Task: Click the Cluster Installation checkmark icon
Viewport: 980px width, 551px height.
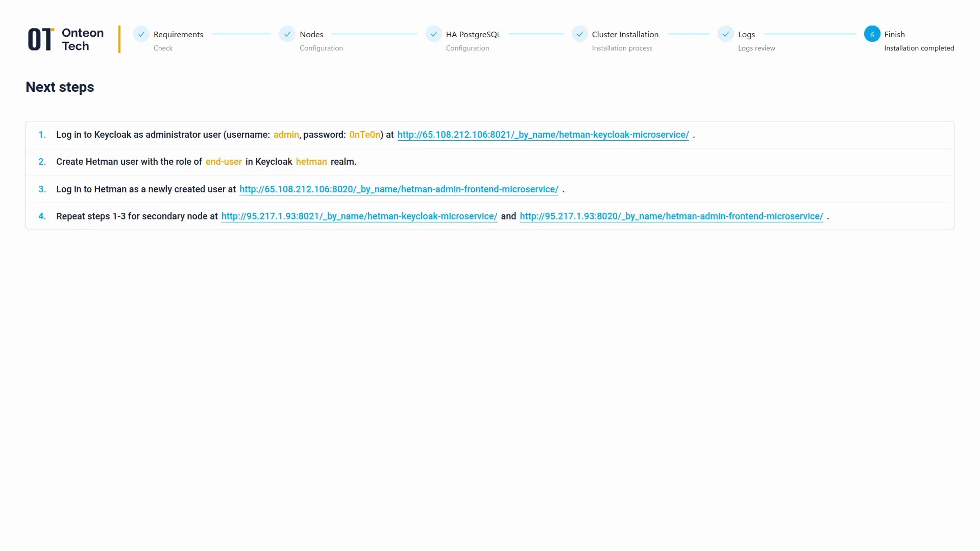Action: [579, 34]
